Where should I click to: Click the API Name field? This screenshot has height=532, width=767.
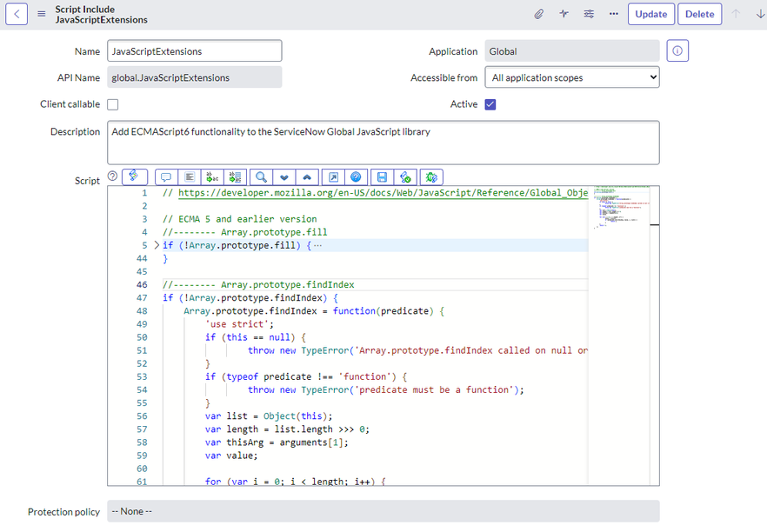(x=195, y=77)
